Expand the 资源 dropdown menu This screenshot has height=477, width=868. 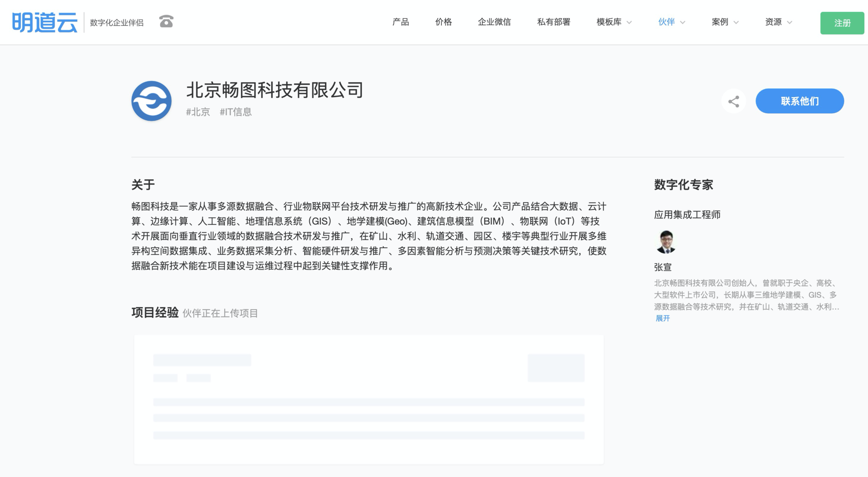coord(778,22)
